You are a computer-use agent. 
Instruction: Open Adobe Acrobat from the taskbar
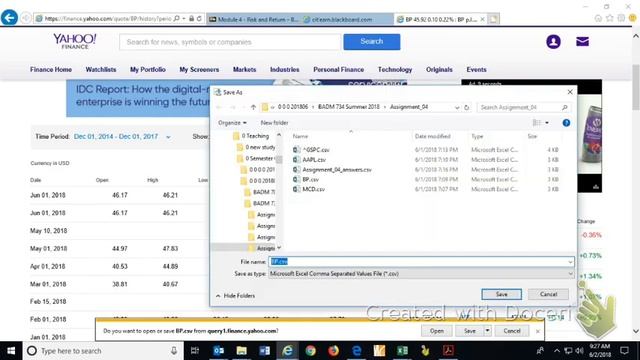click(449, 351)
